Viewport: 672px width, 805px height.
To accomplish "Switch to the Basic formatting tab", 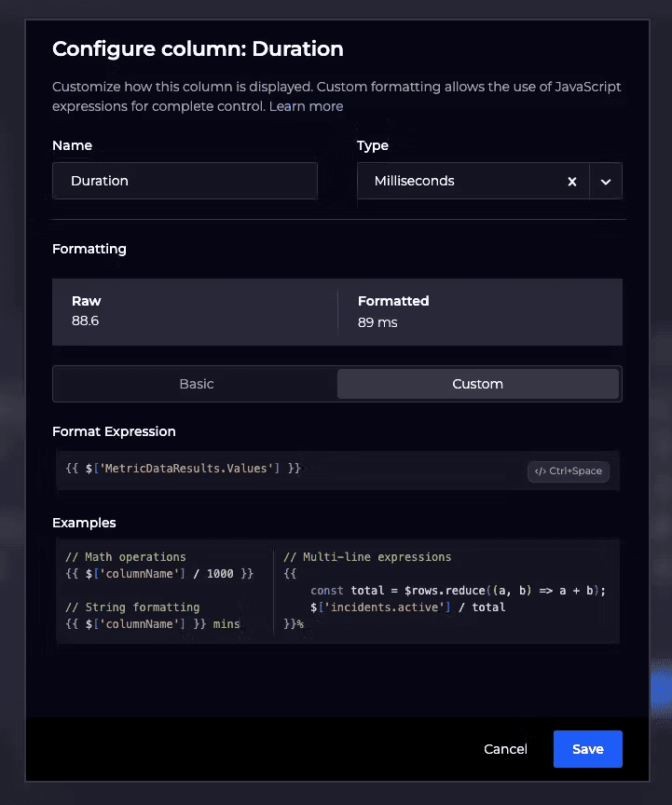I will tap(197, 384).
